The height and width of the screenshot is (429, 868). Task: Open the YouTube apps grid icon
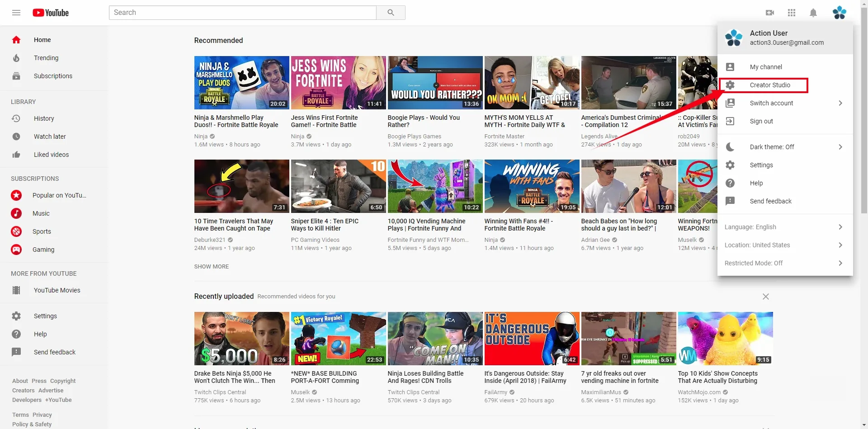792,13
